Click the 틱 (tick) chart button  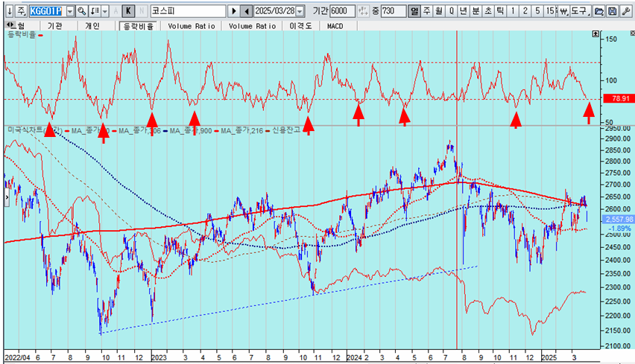(x=499, y=11)
